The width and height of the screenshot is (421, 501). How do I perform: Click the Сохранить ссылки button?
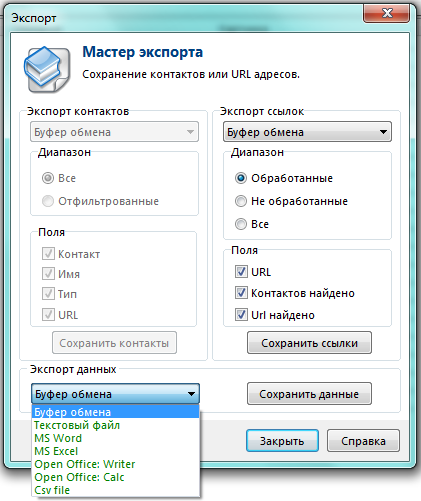point(309,343)
